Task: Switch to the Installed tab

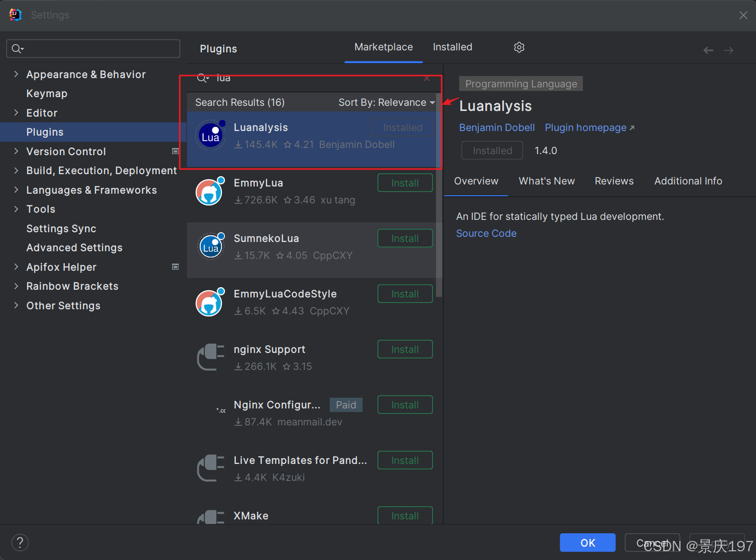Action: point(452,47)
